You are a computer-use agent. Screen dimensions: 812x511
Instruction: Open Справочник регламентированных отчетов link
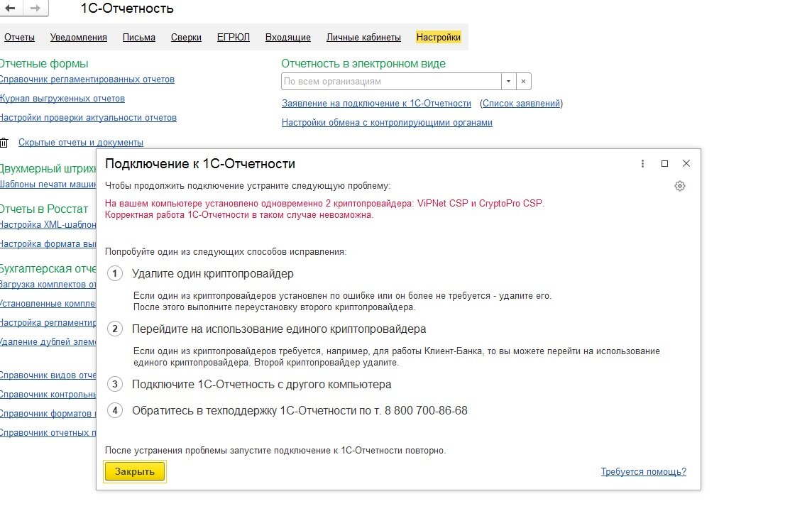point(87,79)
